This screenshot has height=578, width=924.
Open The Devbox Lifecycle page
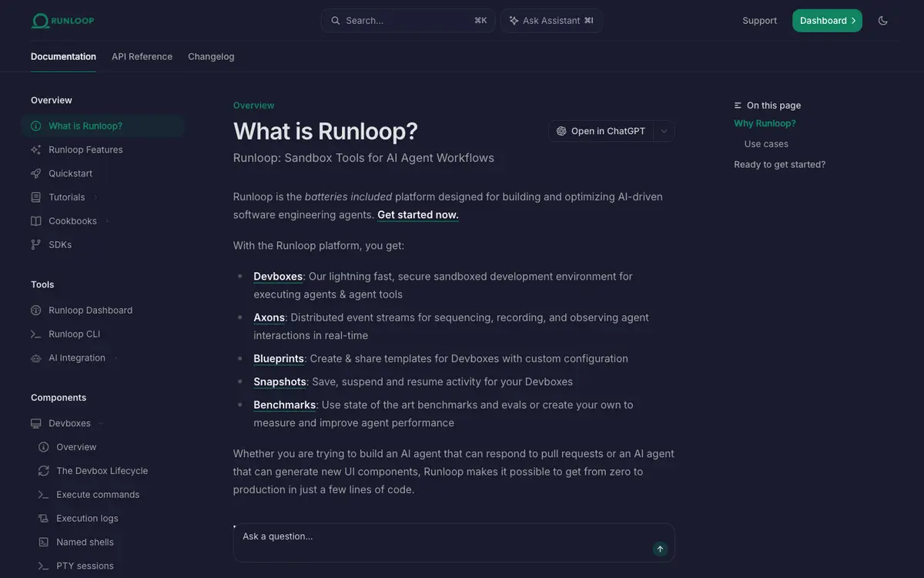click(103, 471)
